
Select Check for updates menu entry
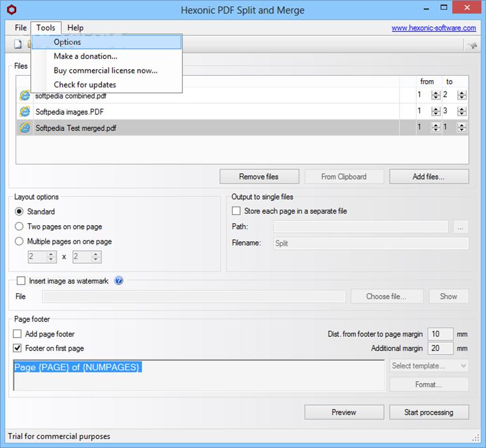pyautogui.click(x=84, y=84)
